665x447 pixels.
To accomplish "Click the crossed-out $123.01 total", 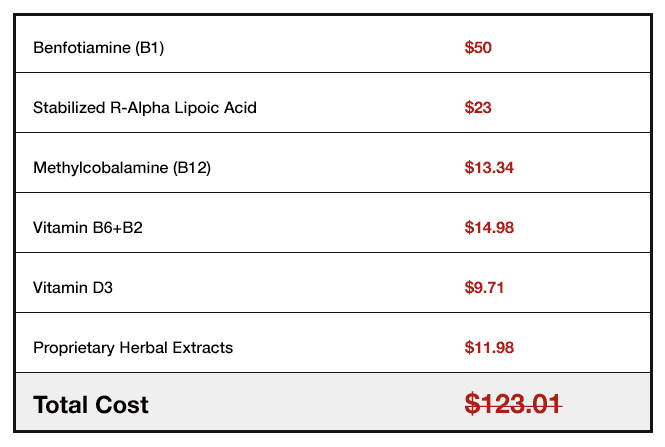I will coord(513,404).
